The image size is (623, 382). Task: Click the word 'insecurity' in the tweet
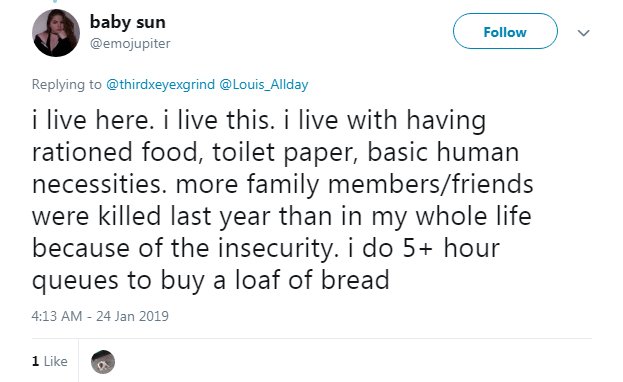(278, 248)
